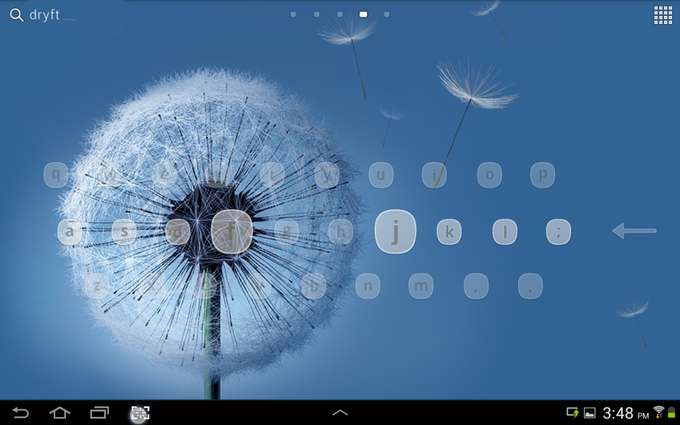Tap the enlarged j key
The image size is (680, 425).
point(395,232)
